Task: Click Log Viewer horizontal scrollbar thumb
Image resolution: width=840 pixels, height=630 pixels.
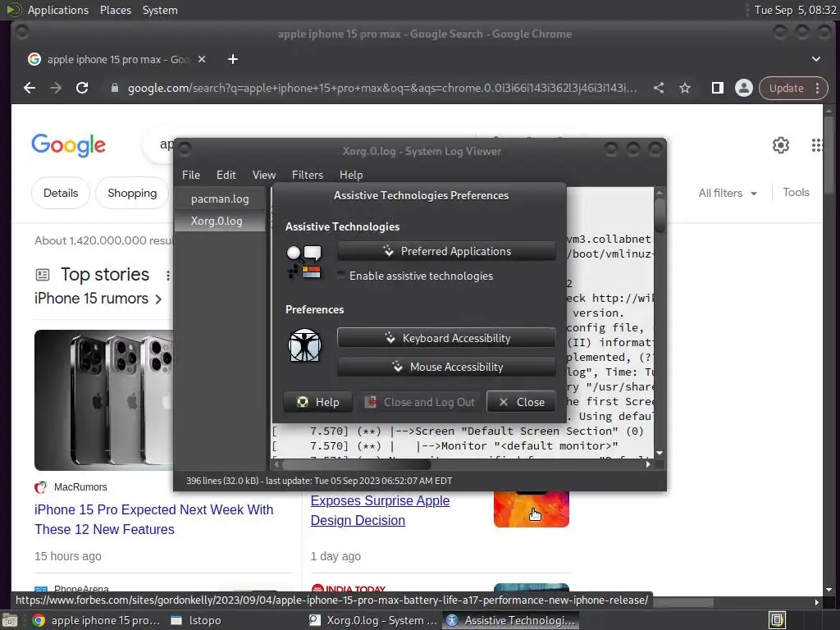Action: [x=356, y=464]
